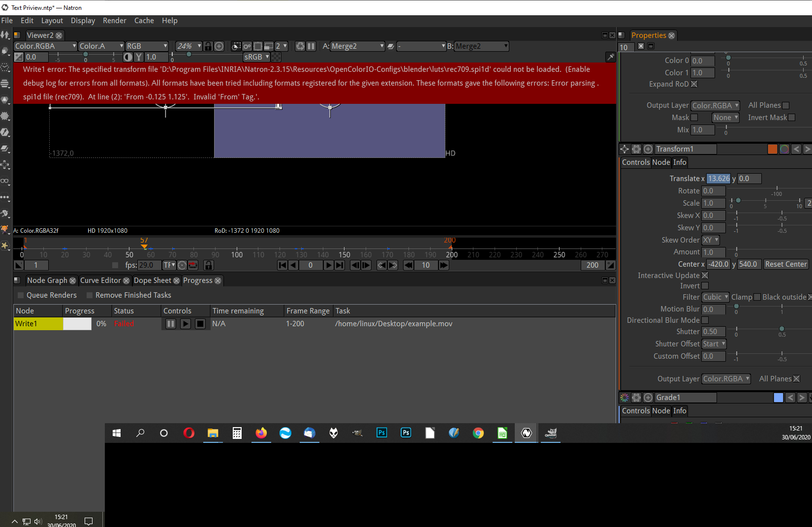This screenshot has width=812, height=527.
Task: Open the Natron icon in the taskbar
Action: coord(527,433)
